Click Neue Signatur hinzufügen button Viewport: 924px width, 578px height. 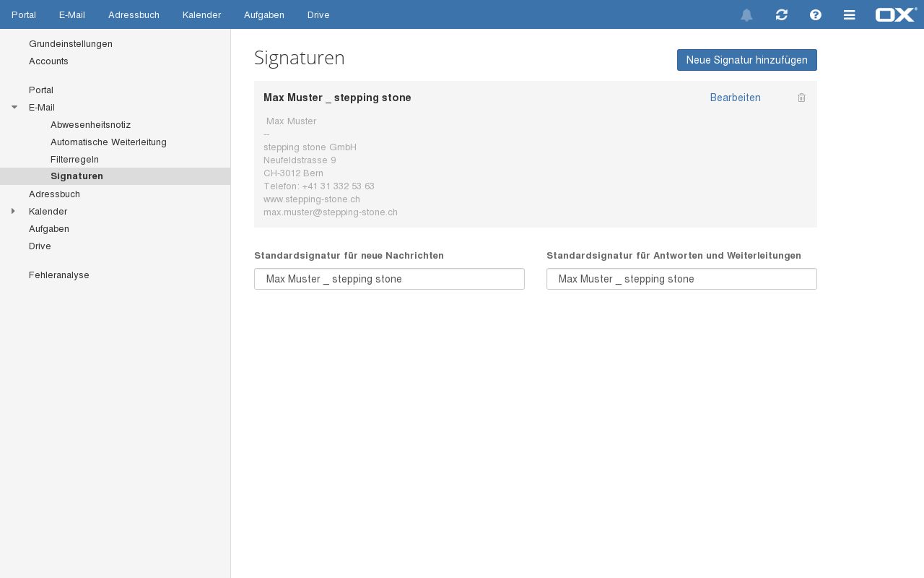coord(746,60)
